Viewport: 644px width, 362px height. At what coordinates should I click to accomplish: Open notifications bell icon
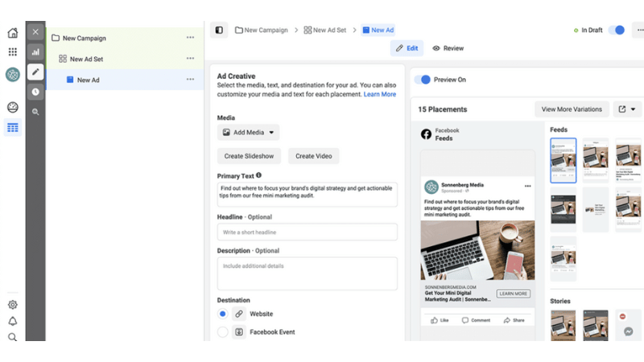[13, 321]
